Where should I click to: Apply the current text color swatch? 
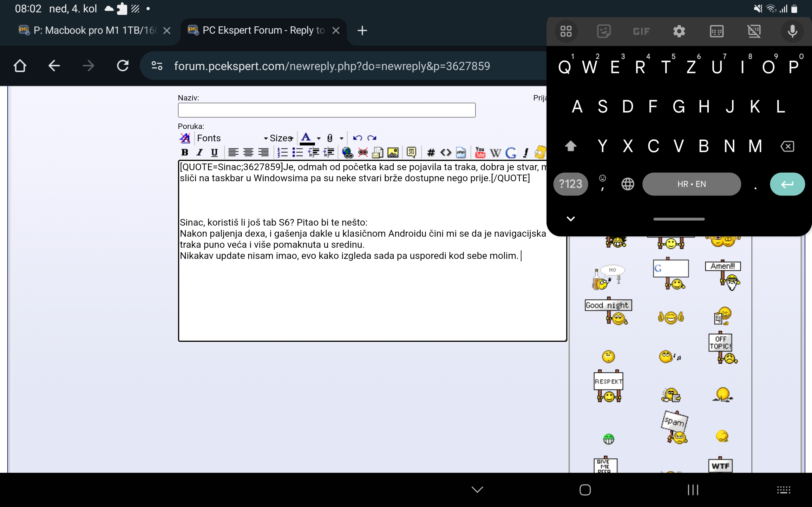click(x=306, y=138)
